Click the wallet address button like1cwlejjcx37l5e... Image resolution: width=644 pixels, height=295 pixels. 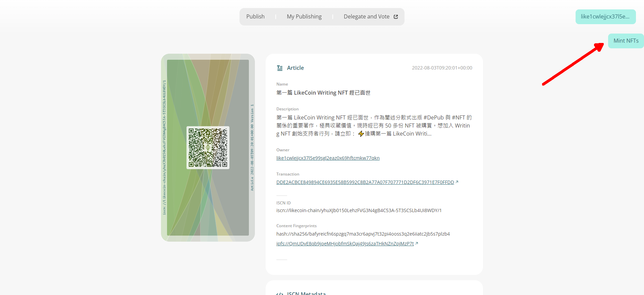point(605,17)
